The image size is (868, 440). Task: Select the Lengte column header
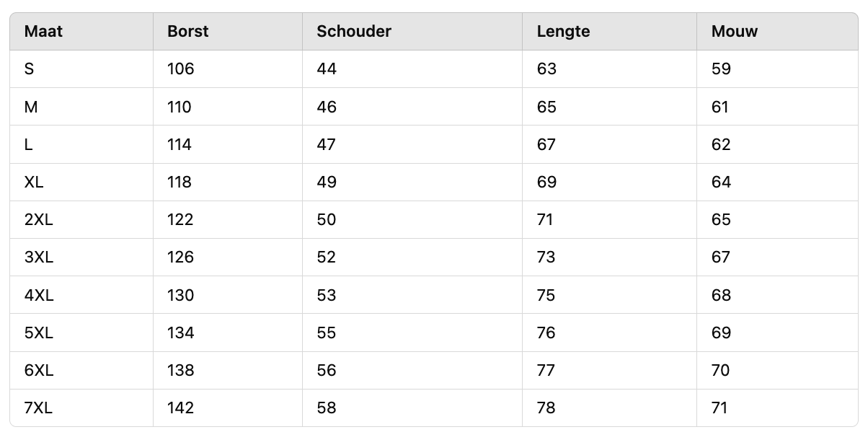564,32
